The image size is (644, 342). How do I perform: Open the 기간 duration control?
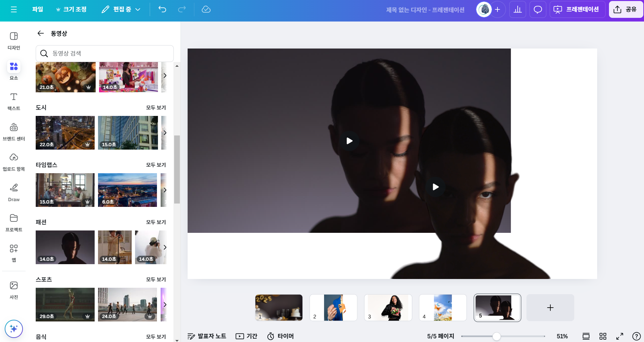247,336
